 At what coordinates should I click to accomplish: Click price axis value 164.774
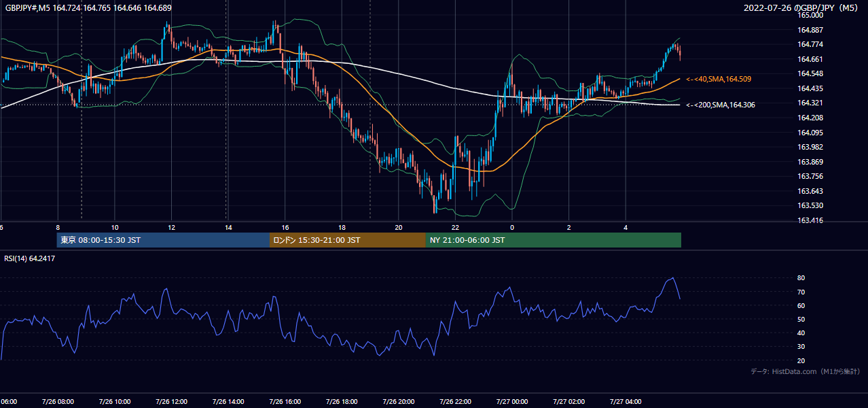click(x=810, y=44)
